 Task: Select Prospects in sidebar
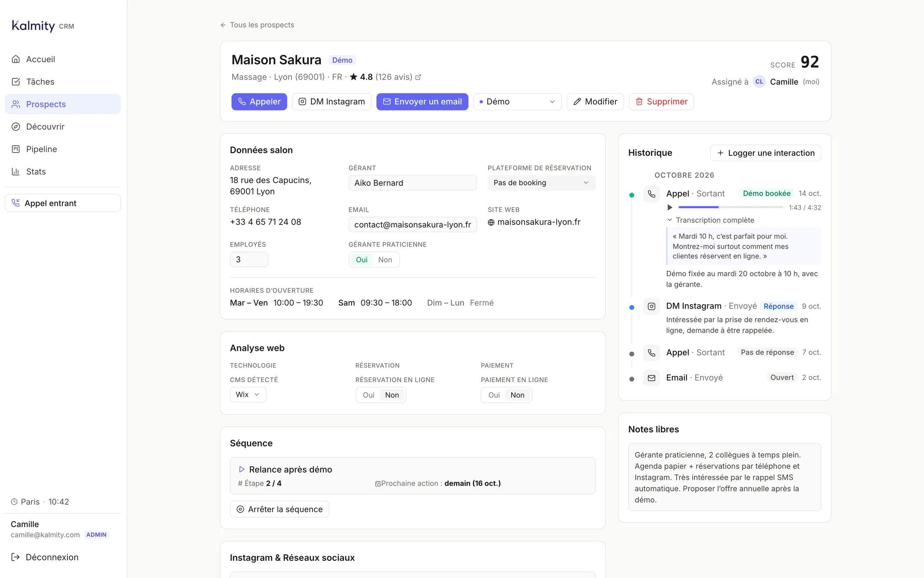[62, 104]
